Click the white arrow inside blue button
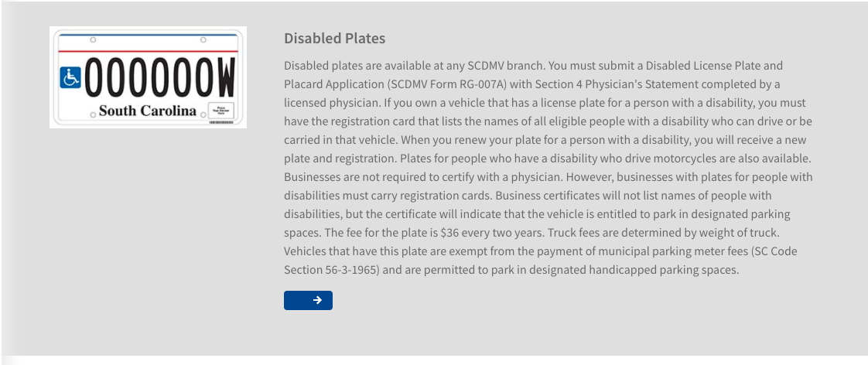This screenshot has height=365, width=868. tap(317, 301)
